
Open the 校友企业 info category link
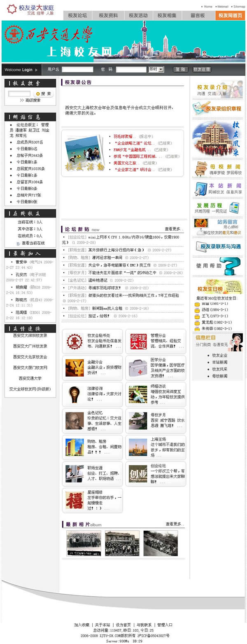pyautogui.click(x=219, y=355)
